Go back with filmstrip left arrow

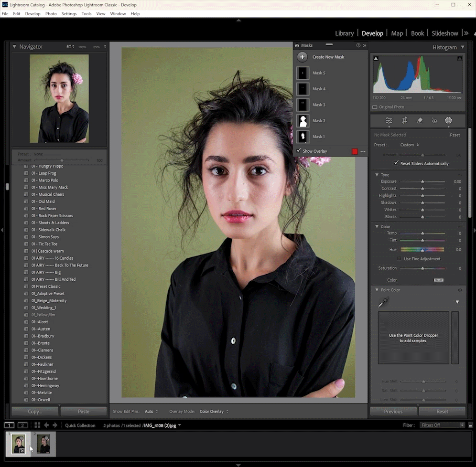pos(46,425)
